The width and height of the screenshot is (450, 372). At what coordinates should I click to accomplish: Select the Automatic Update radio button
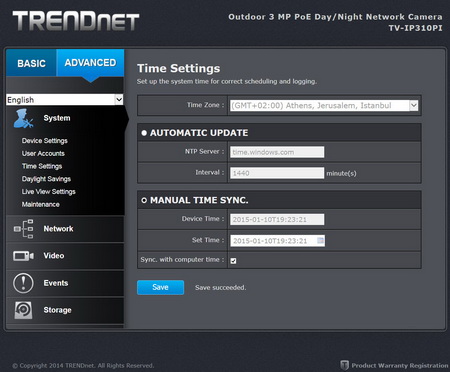(x=144, y=133)
